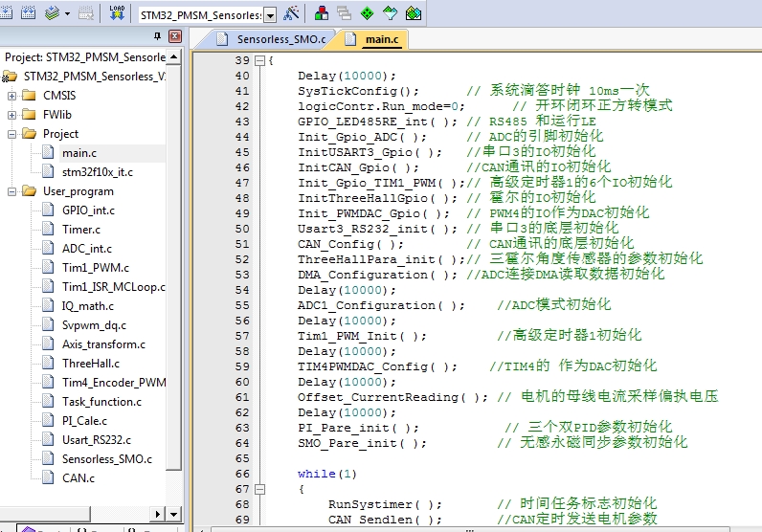
Task: Click the Build target toolbar icon
Action: click(x=6, y=13)
